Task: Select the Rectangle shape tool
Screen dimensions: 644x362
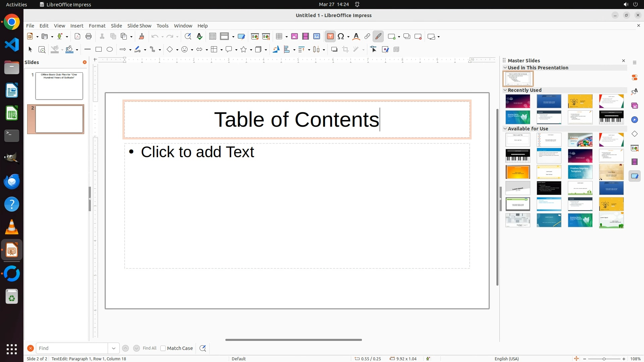Action: (x=99, y=50)
